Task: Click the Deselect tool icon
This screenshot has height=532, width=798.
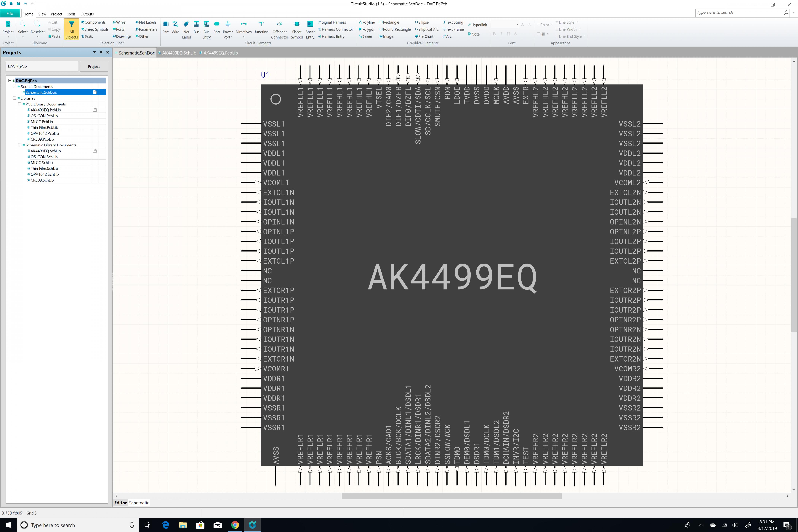Action: click(x=37, y=29)
